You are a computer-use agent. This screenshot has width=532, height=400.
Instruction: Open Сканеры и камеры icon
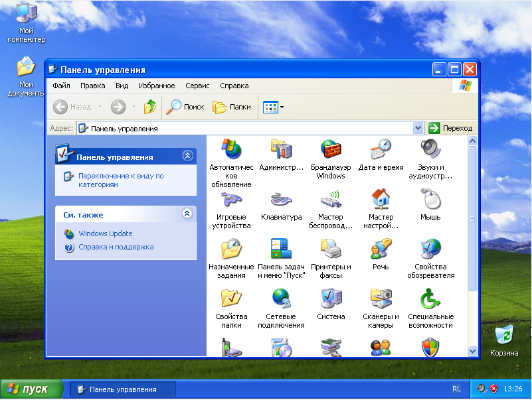[381, 299]
